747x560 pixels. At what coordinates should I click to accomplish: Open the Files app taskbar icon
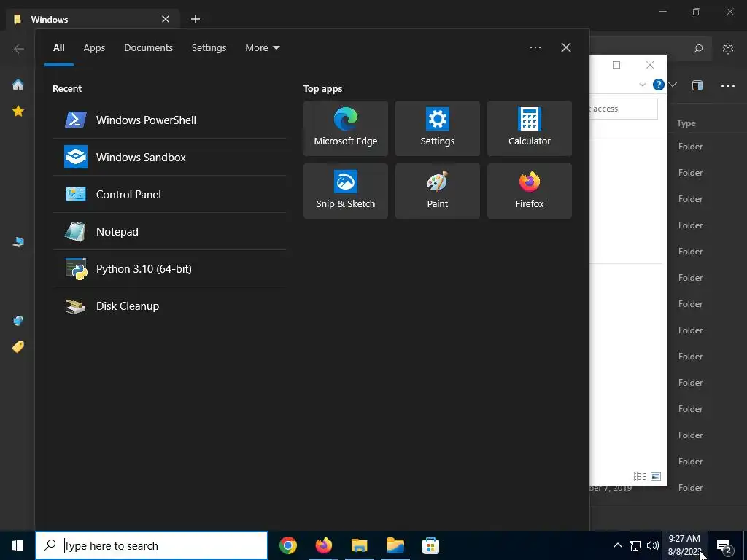[395, 545]
